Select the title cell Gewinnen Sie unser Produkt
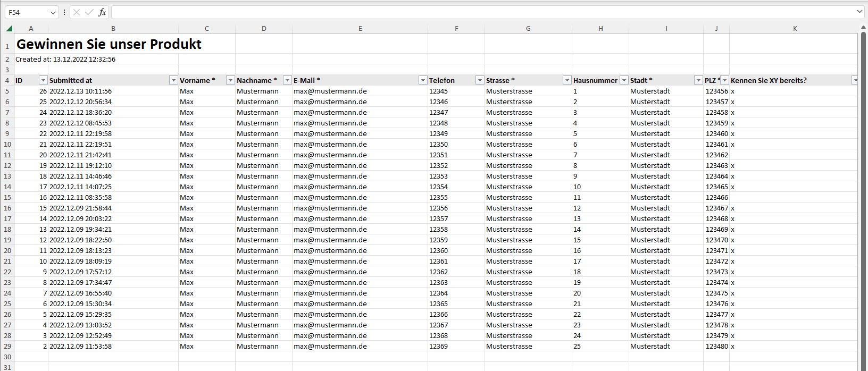 [109, 44]
